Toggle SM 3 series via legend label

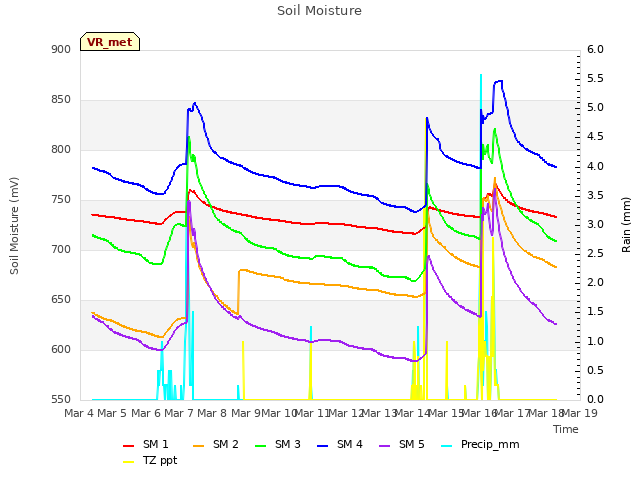288,444
